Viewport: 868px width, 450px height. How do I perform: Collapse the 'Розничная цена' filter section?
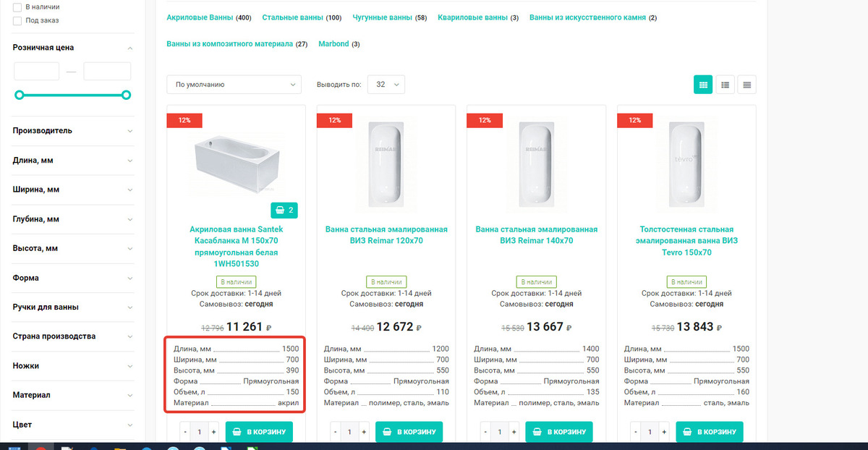pyautogui.click(x=130, y=48)
